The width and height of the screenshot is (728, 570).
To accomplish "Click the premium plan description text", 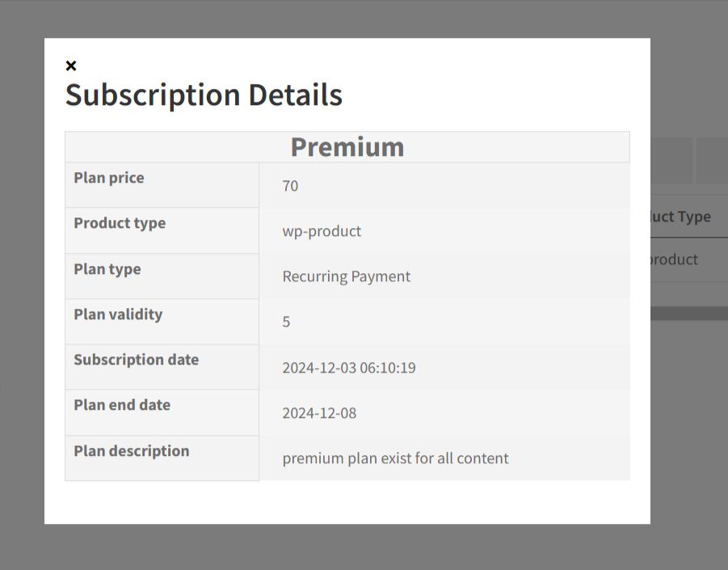I will 395,458.
